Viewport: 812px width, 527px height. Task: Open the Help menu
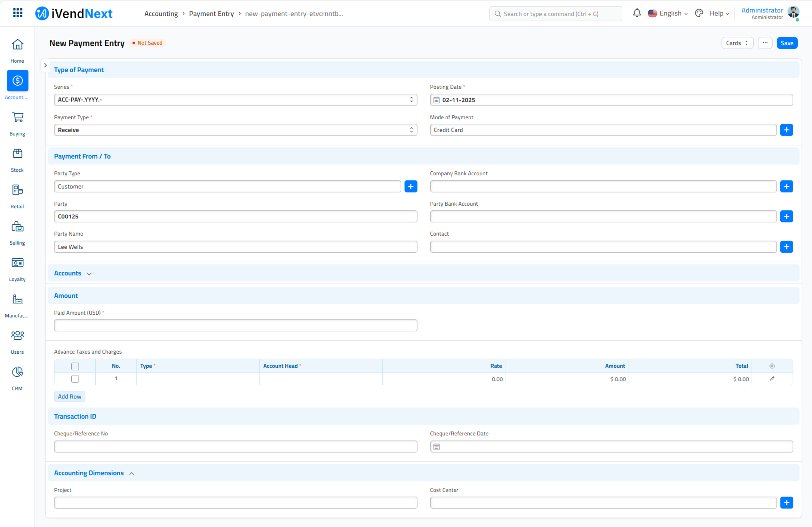[719, 13]
